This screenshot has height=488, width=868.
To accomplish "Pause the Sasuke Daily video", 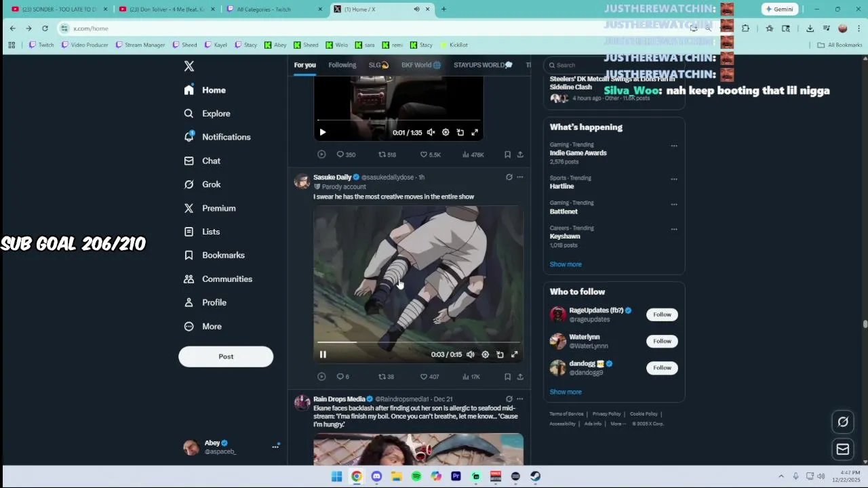I will click(323, 354).
